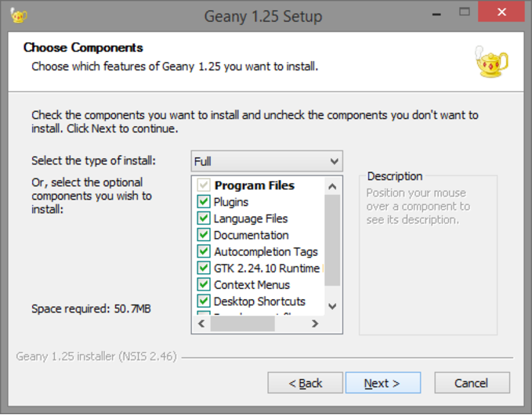This screenshot has height=415, width=532.
Task: Click the Description group label
Action: coord(395,176)
